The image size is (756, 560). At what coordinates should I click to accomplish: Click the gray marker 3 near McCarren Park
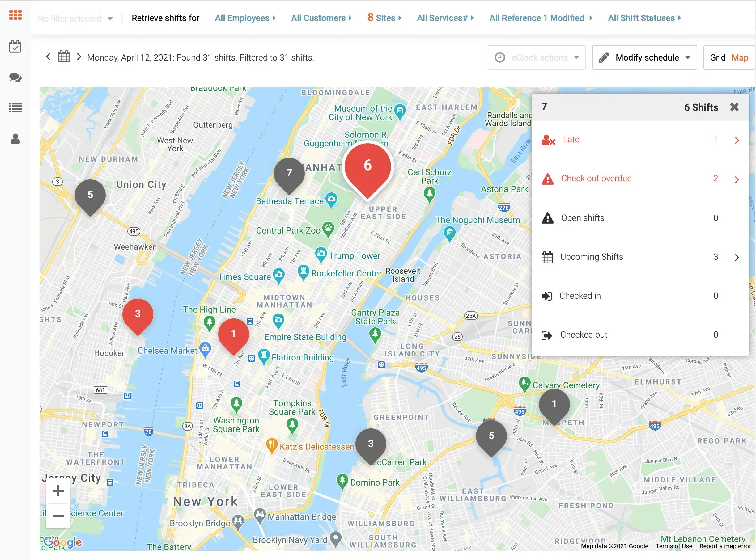point(371,446)
